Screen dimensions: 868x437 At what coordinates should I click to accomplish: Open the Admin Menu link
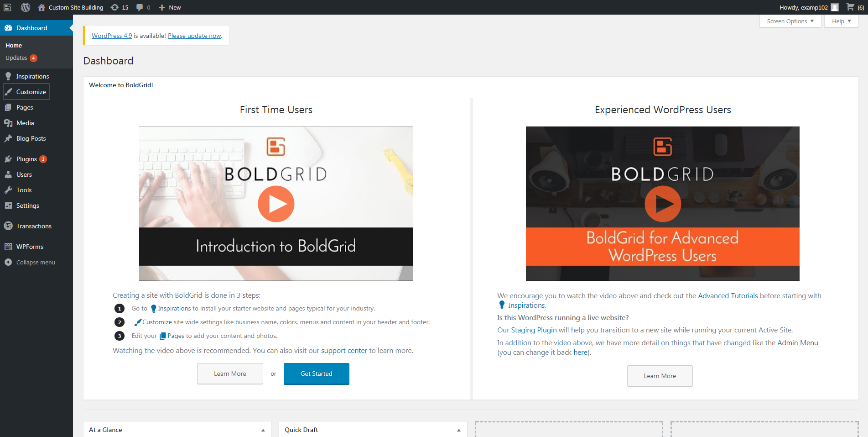pyautogui.click(x=798, y=343)
